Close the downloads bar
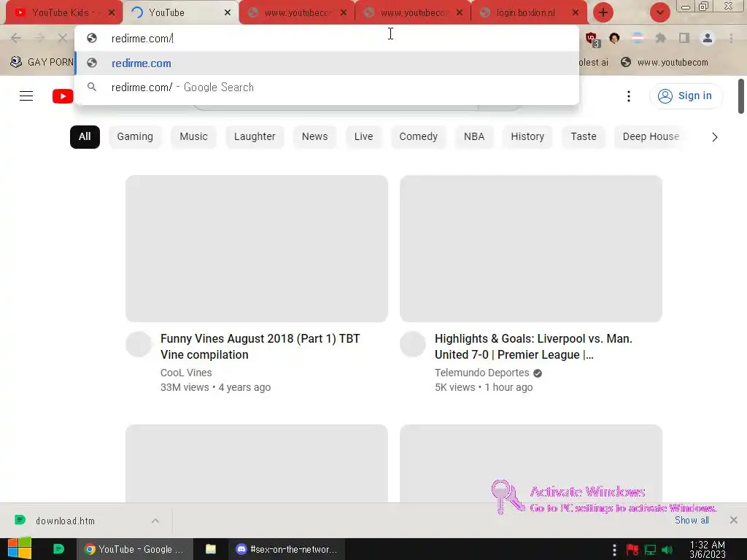The width and height of the screenshot is (747, 560). [734, 520]
